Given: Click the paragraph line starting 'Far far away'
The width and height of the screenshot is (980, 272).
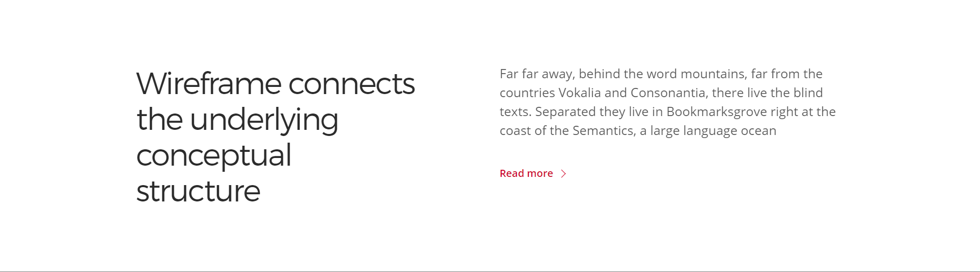Looking at the screenshot, I should point(661,74).
